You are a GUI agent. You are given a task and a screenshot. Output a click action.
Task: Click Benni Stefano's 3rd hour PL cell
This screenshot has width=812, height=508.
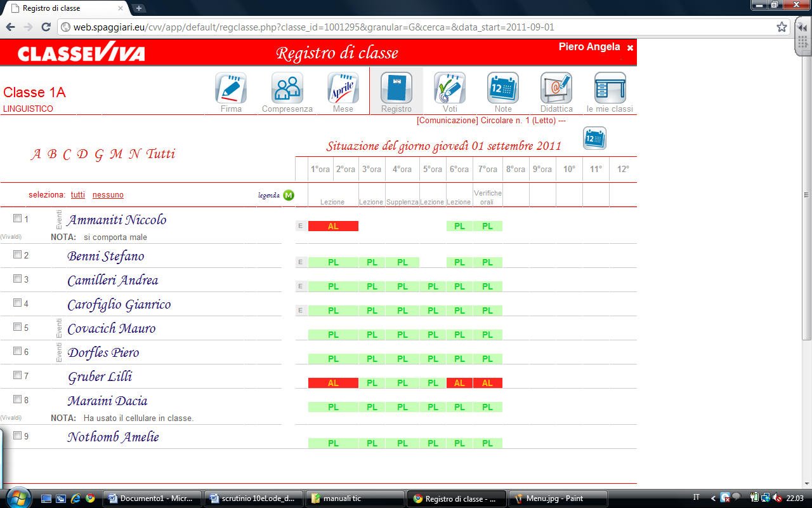coord(372,262)
